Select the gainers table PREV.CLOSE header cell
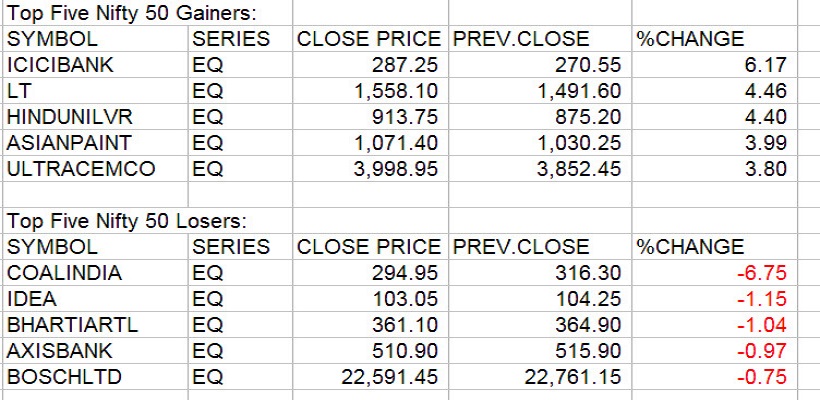820x400 pixels. (519, 40)
